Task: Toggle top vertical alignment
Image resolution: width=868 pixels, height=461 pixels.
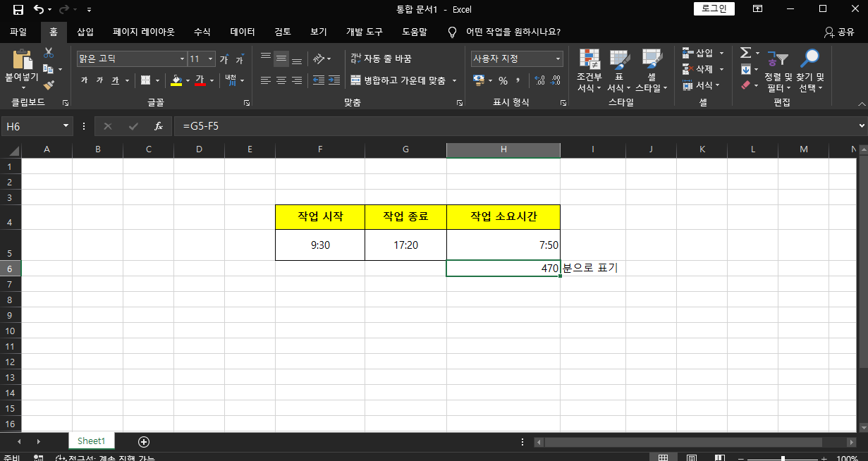Action: pyautogui.click(x=266, y=59)
